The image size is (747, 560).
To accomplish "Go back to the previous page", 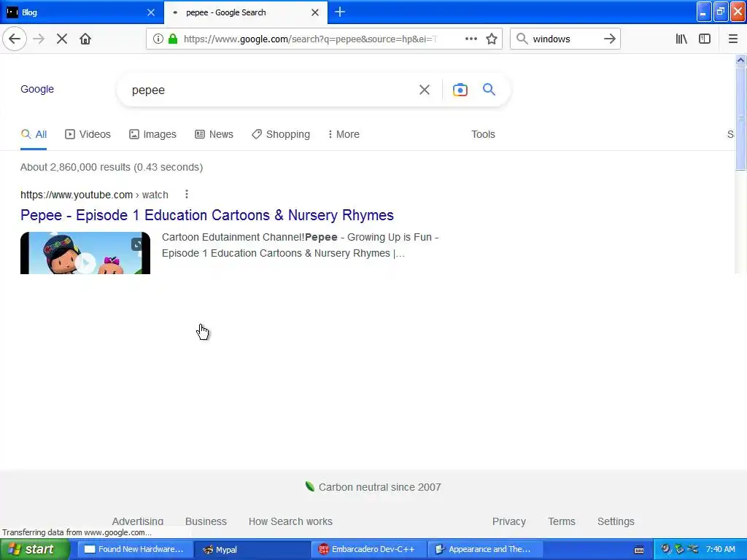I will coord(15,39).
